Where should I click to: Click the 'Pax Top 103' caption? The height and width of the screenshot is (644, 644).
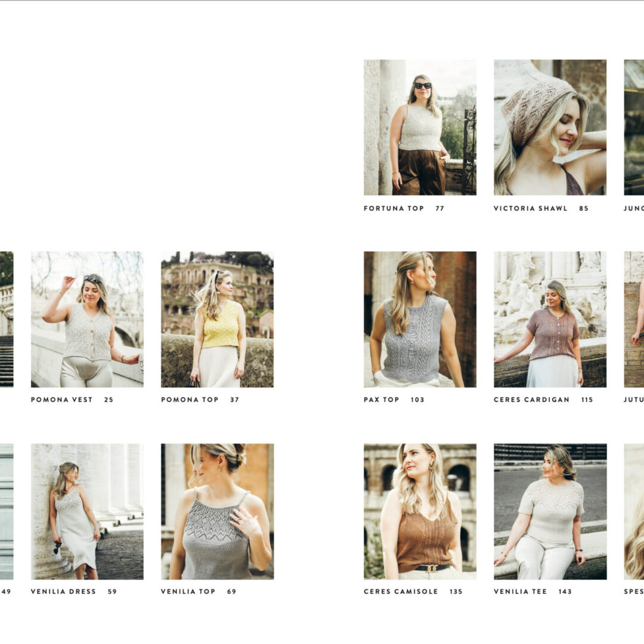pos(394,400)
